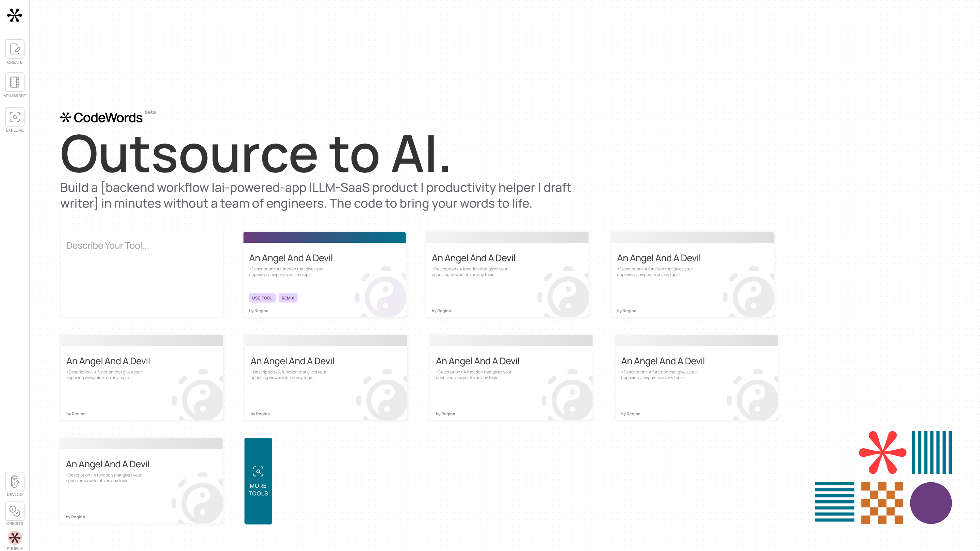Screen dimensions: 980x551
Task: Open the MORE TOOLS tile
Action: pyautogui.click(x=258, y=481)
